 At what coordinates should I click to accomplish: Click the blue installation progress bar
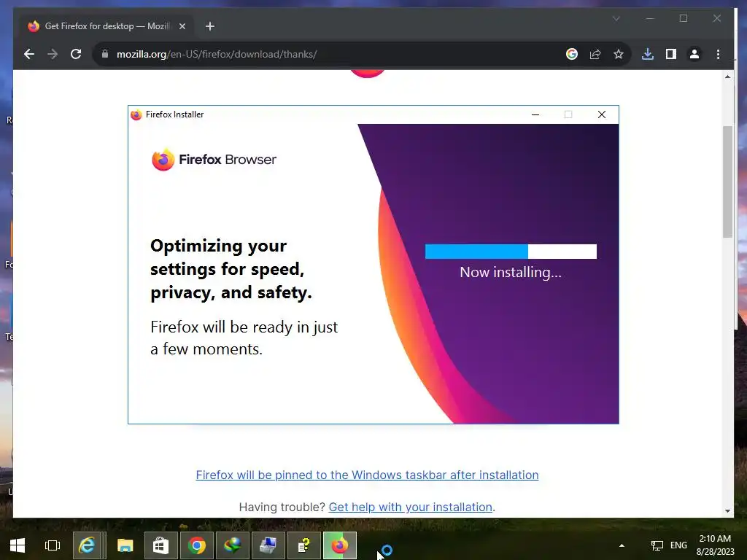point(511,252)
